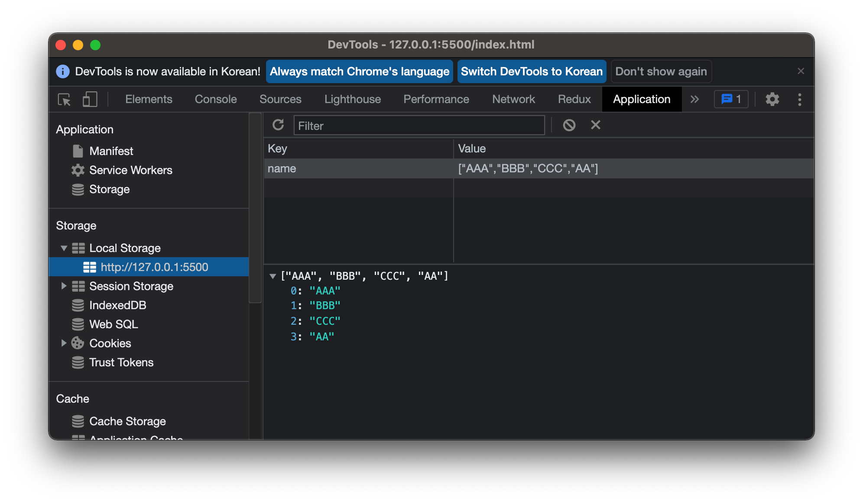The height and width of the screenshot is (504, 863).
Task: Open the issues counter badge
Action: (731, 100)
